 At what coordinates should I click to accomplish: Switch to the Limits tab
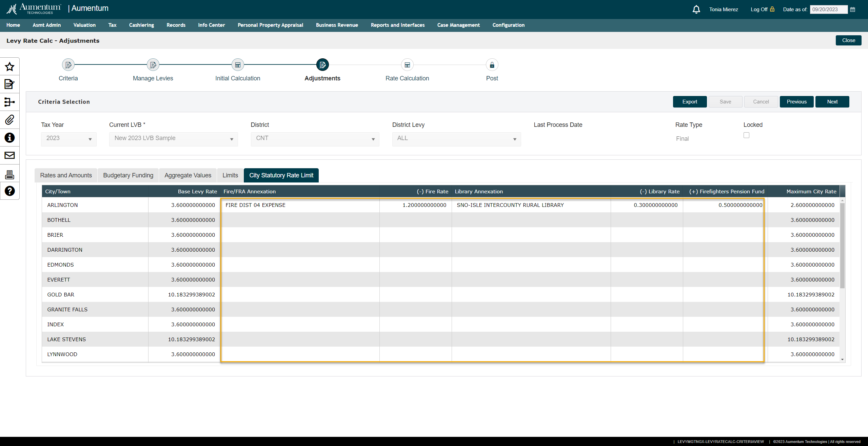click(230, 175)
